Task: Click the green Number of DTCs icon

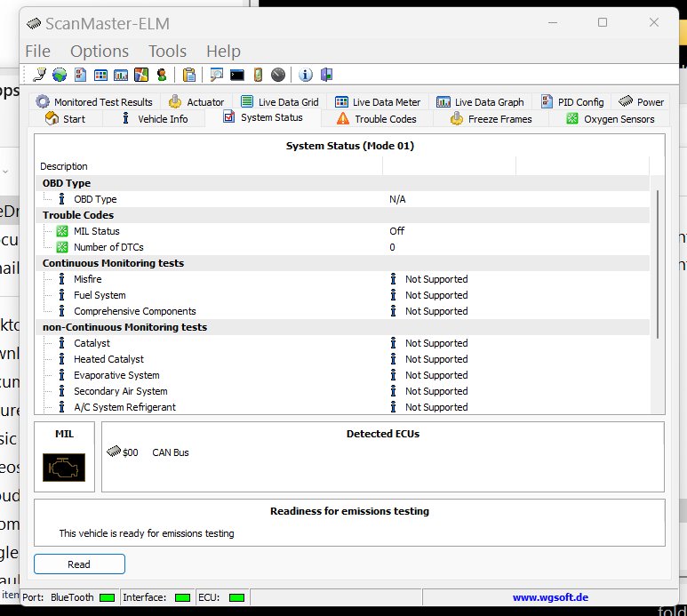Action: pyautogui.click(x=62, y=247)
